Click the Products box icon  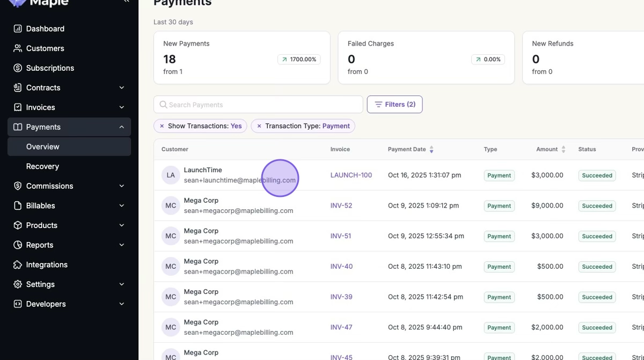tap(18, 225)
